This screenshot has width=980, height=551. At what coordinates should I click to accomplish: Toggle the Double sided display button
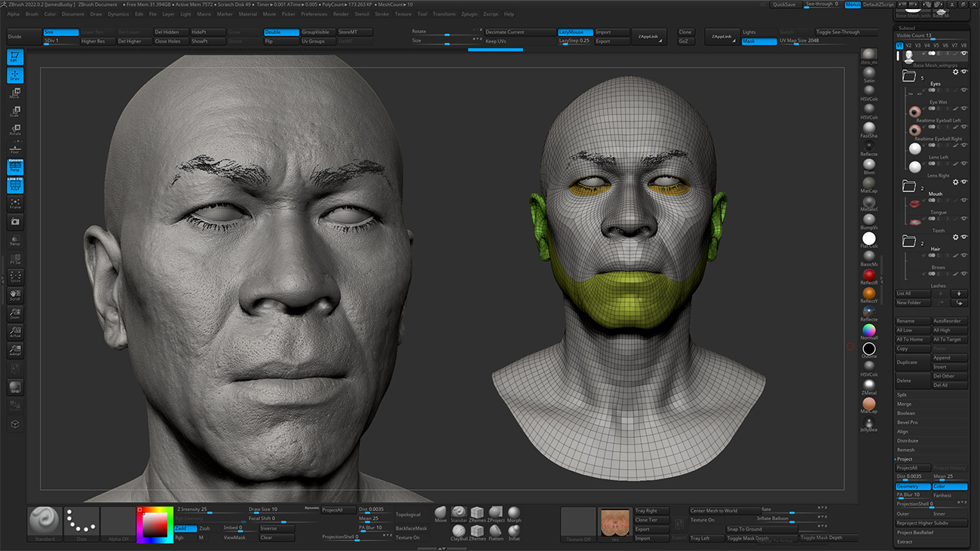281,32
